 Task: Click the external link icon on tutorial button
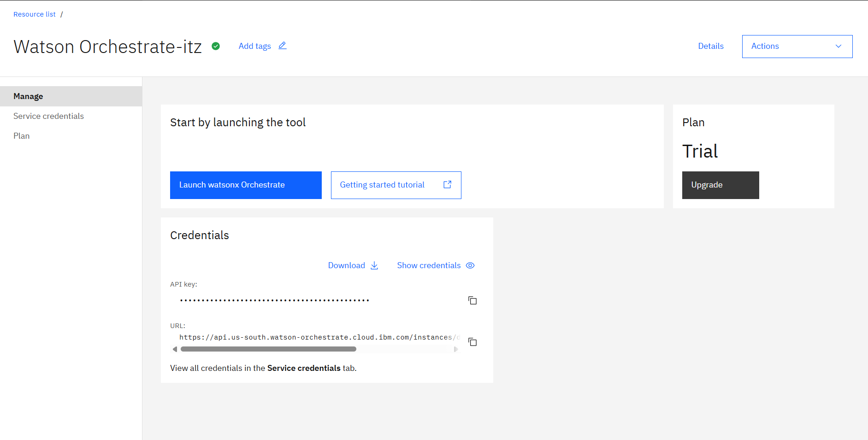point(447,184)
